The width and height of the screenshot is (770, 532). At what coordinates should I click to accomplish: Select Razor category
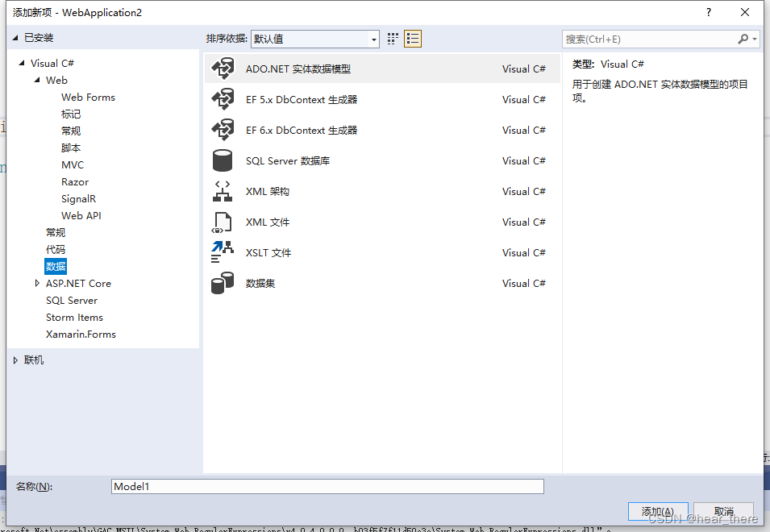75,181
